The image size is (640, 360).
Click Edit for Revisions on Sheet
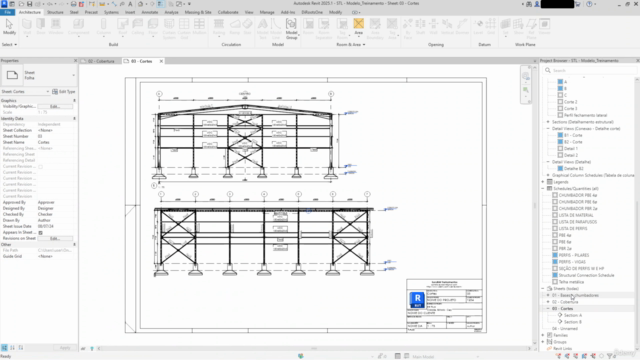(55, 238)
